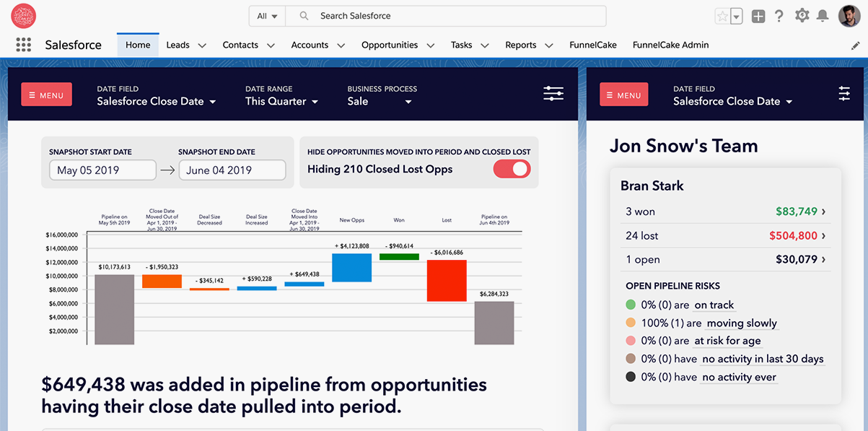The image size is (868, 431).
Task: Open the Help question mark icon
Action: point(779,16)
